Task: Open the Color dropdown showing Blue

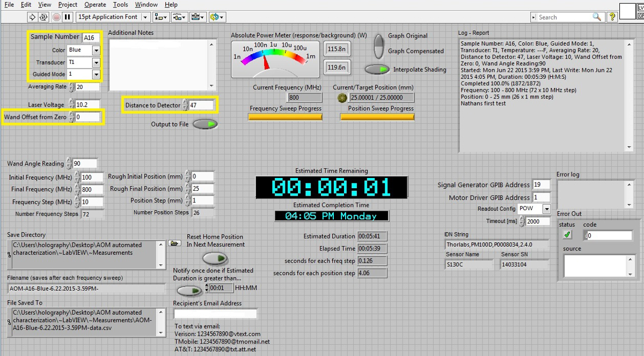Action: pos(96,50)
